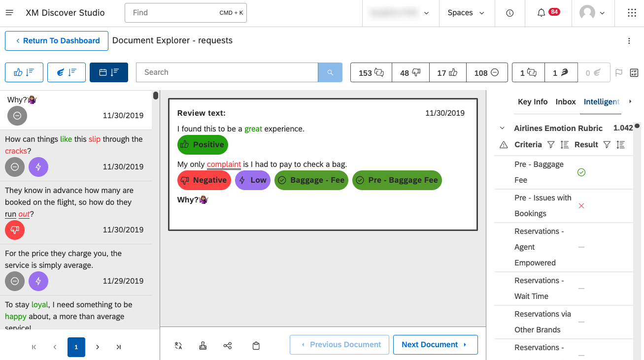Click inside the Search field

(x=227, y=72)
